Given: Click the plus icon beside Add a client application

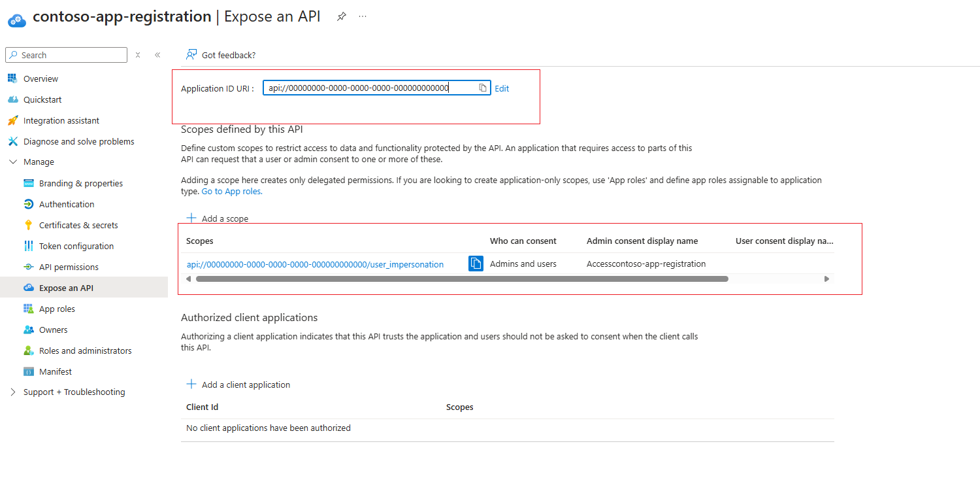Looking at the screenshot, I should [x=191, y=384].
